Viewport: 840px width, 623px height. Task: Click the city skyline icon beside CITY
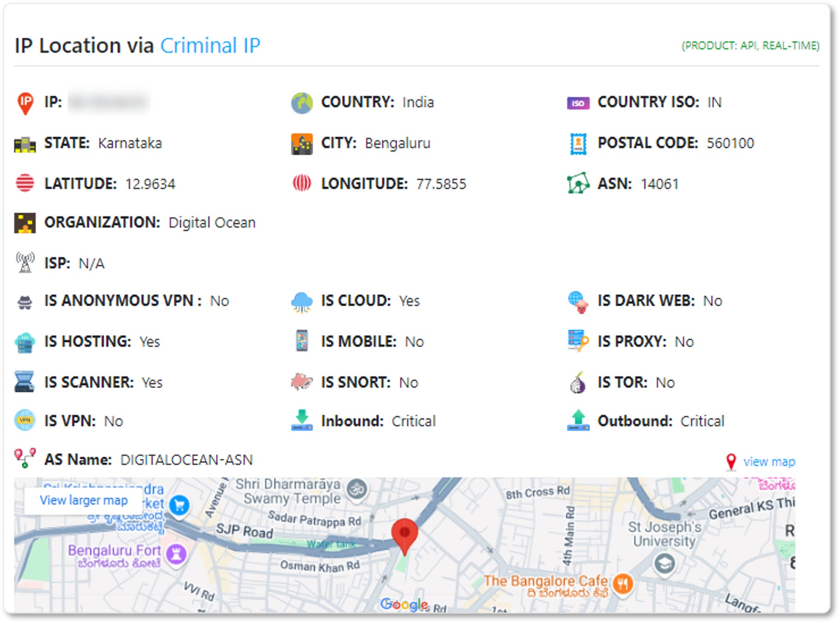coord(302,144)
